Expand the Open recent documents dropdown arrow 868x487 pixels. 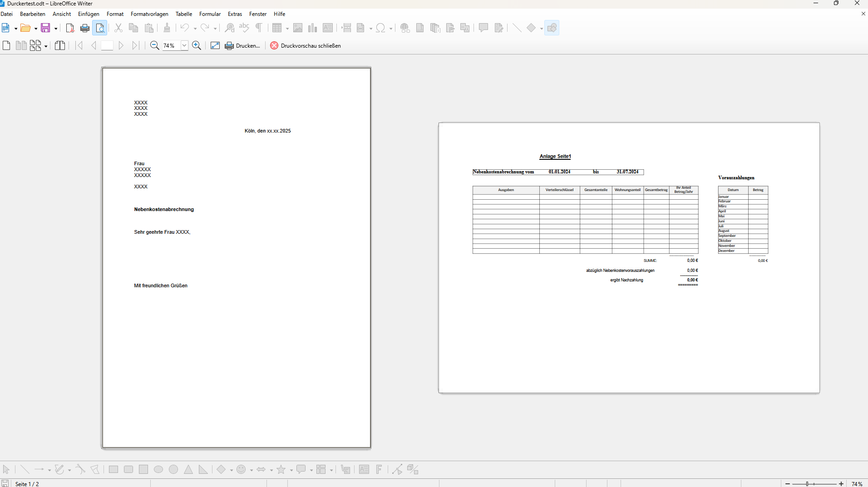36,29
